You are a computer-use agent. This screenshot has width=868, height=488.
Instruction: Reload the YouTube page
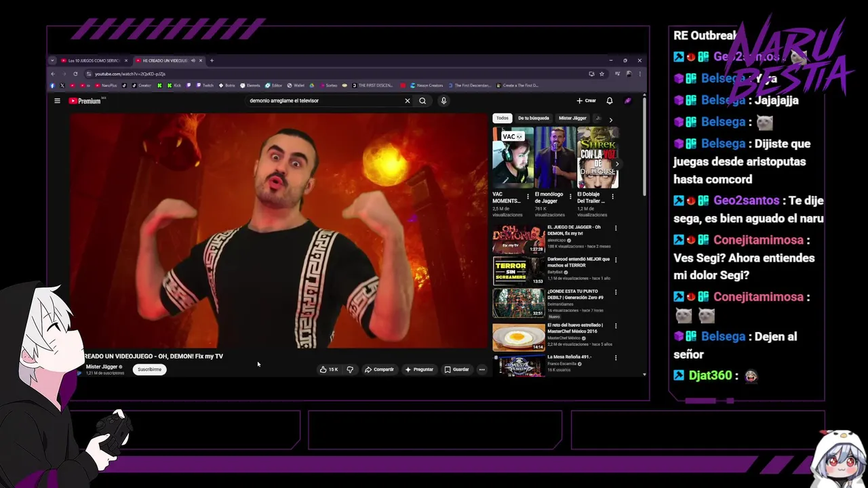(75, 74)
